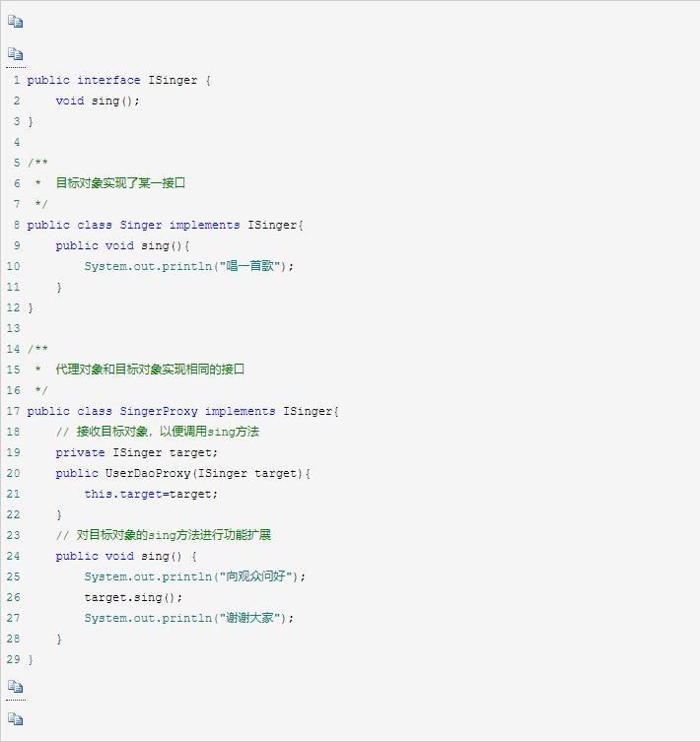
Task: Click the topmost copy-code icon on the page
Action: click(x=15, y=22)
